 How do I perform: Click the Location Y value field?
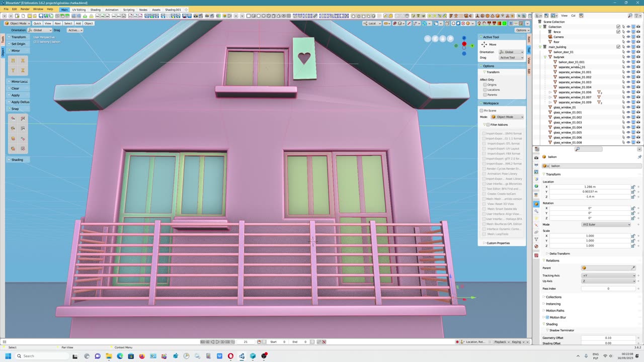[x=590, y=192]
